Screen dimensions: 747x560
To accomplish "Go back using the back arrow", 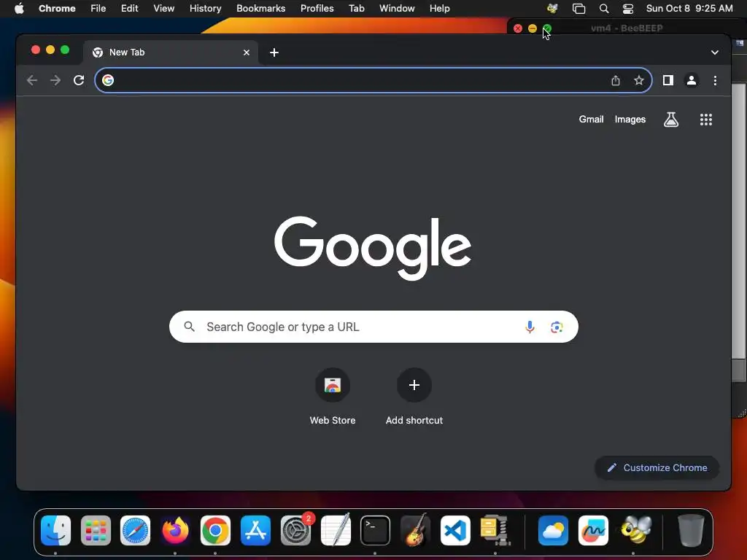I will (x=32, y=80).
